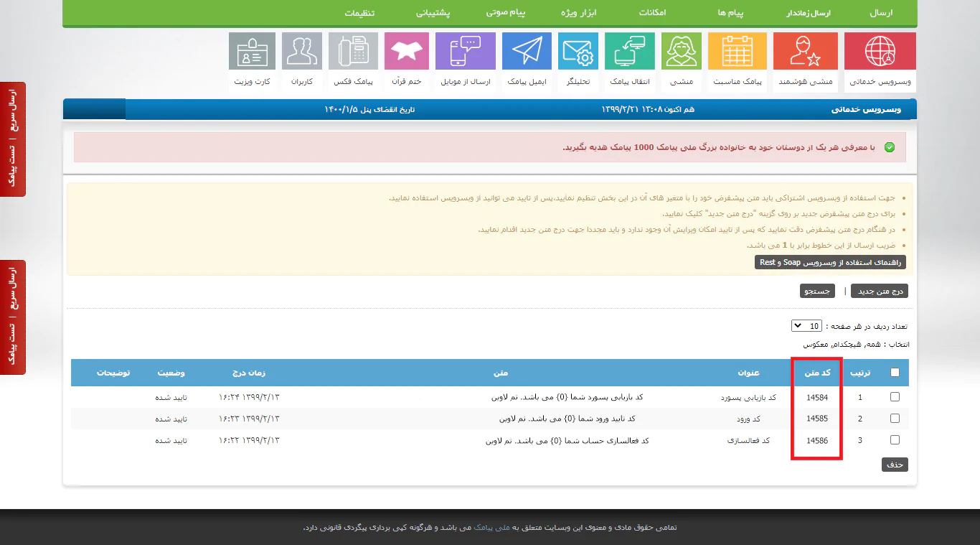Select the انتقال پیامک icon

point(629,52)
